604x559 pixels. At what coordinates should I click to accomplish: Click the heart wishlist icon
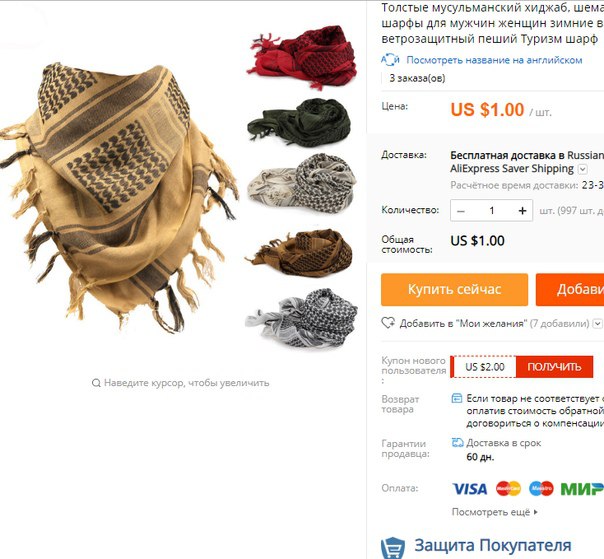pyautogui.click(x=388, y=323)
